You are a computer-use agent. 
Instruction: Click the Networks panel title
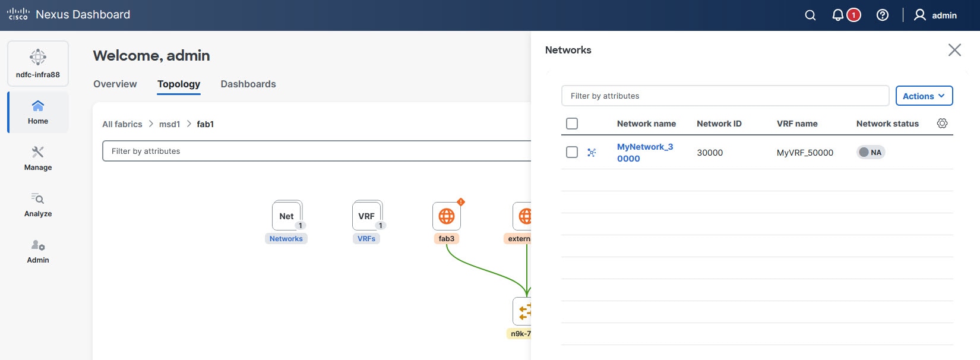[568, 50]
